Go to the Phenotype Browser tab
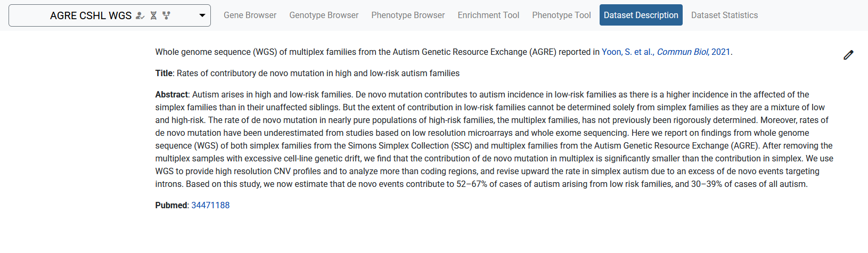 [x=408, y=15]
